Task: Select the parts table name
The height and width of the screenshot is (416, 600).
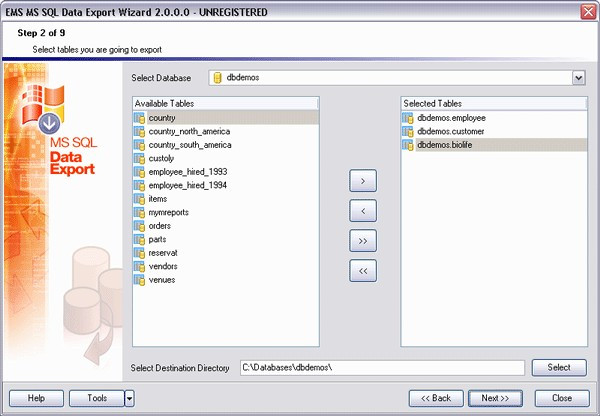Action: 157,240
